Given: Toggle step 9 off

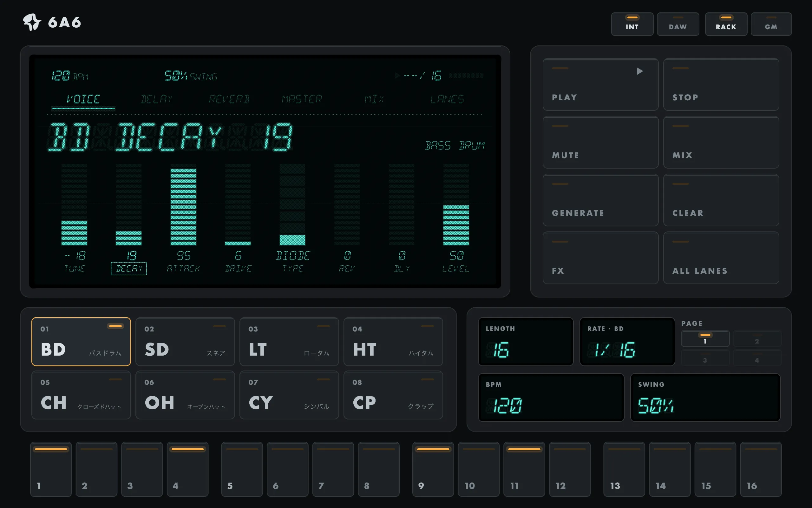Looking at the screenshot, I should [433, 469].
